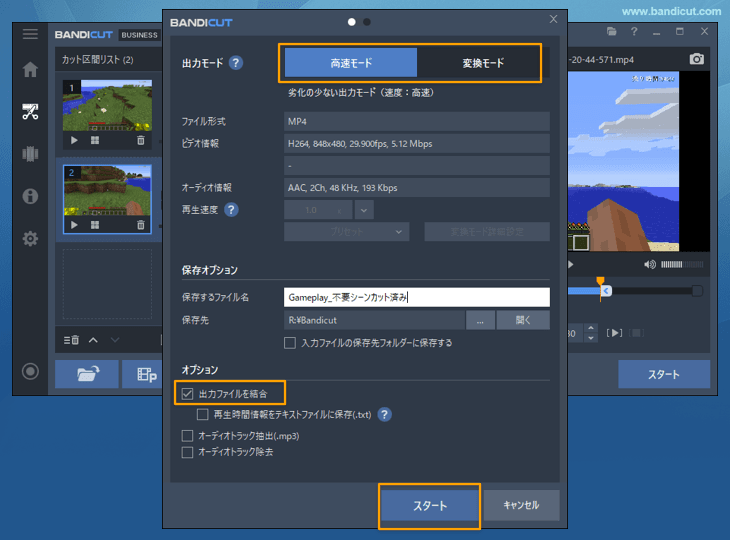Enable オーディオトラック除去
This screenshot has width=730, height=540.
pyautogui.click(x=187, y=452)
